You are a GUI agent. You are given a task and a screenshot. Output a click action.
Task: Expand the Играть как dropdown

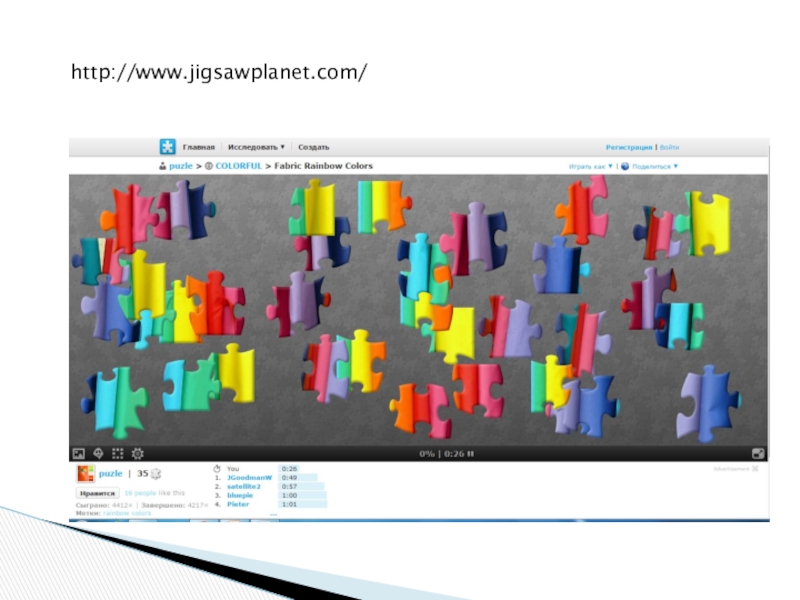pyautogui.click(x=589, y=166)
